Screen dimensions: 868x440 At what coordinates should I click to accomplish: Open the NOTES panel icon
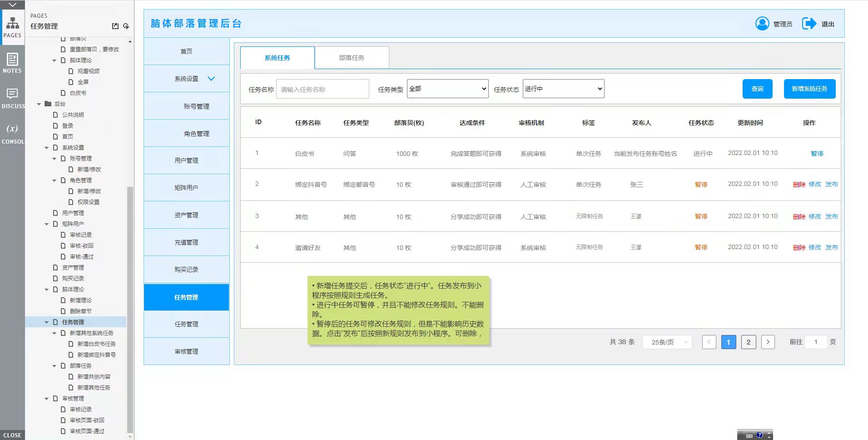coord(12,63)
